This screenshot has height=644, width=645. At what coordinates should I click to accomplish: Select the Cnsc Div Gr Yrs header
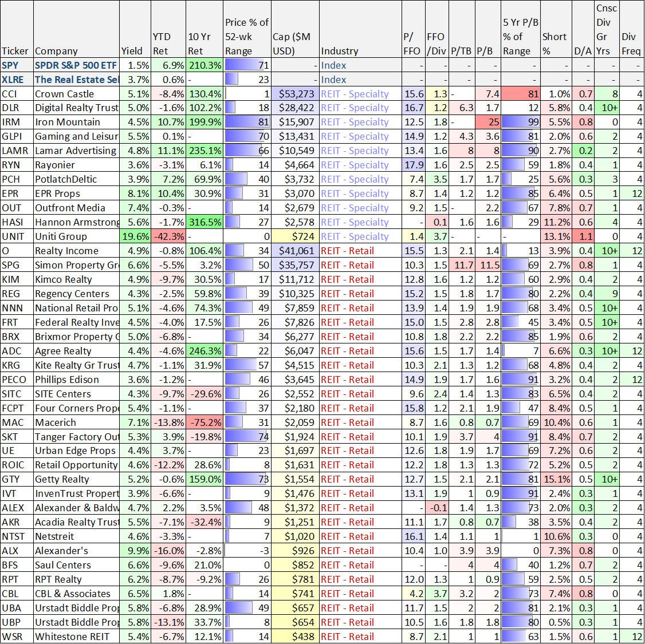(x=607, y=29)
